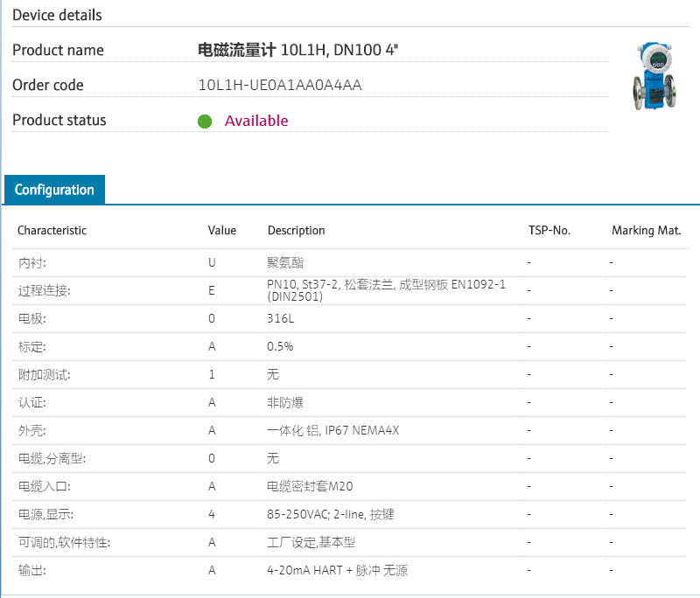Click the Marking Mat. column header
Screen dimensions: 700x598
[646, 231]
